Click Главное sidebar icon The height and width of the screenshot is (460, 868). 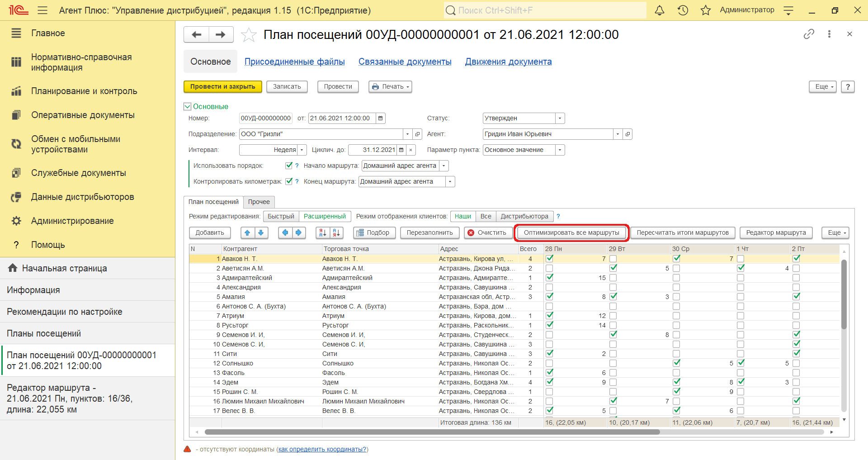coord(16,33)
